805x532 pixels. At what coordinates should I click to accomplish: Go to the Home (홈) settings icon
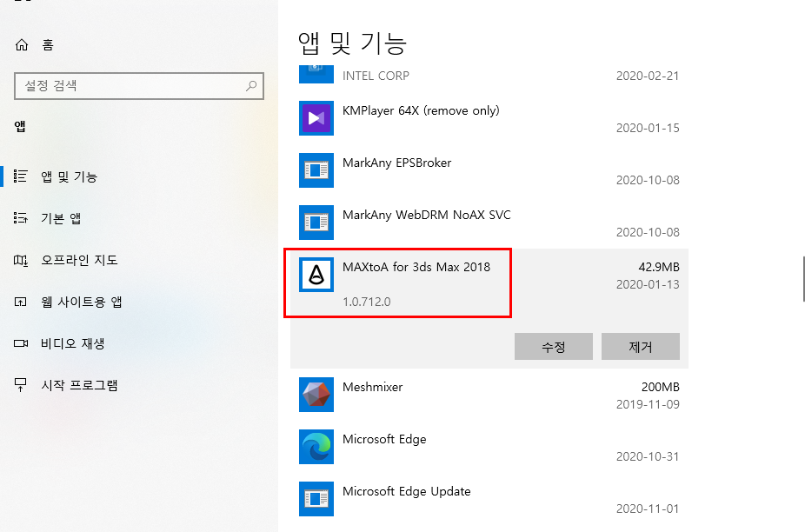coord(22,45)
